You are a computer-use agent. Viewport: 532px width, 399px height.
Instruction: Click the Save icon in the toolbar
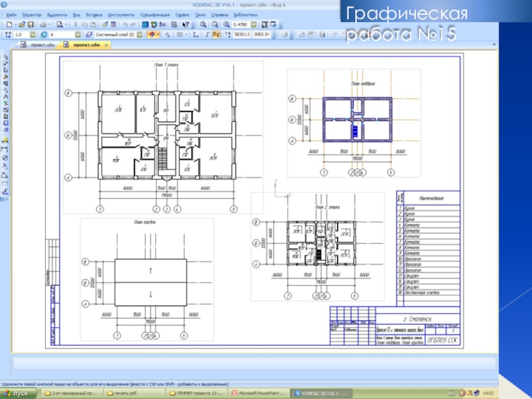tap(31, 23)
